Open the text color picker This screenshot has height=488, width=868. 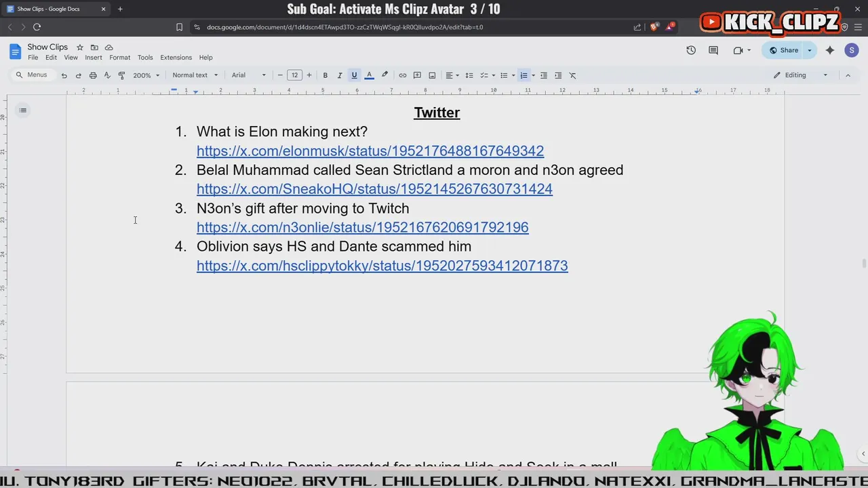point(369,75)
